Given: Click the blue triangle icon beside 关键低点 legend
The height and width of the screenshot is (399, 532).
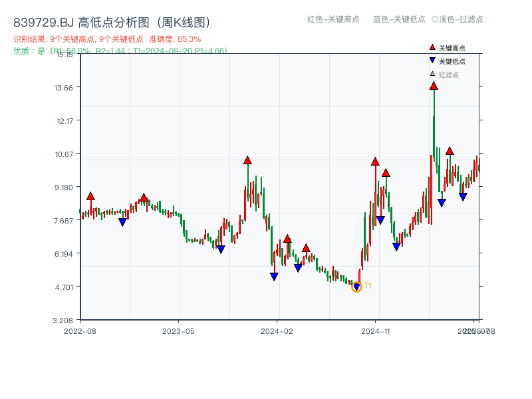Looking at the screenshot, I should (x=431, y=60).
